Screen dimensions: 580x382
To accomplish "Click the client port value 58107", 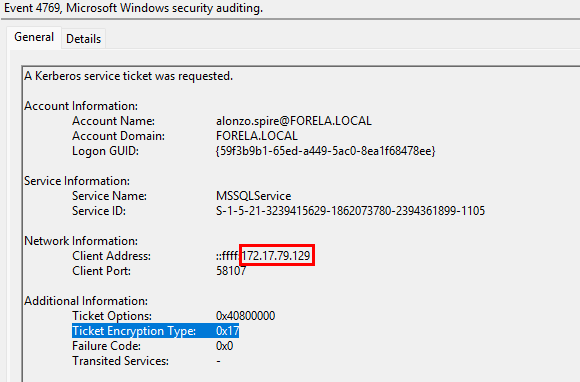I will pos(231,271).
